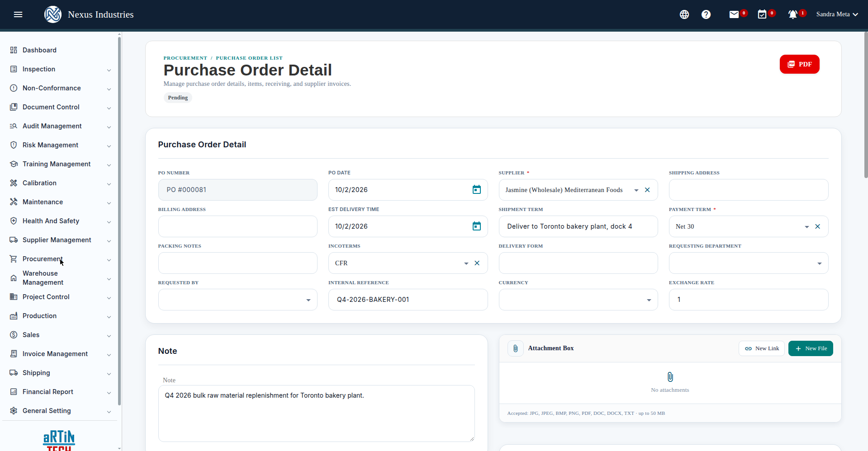This screenshot has height=451, width=868.
Task: Click the Internal Reference field
Action: (408, 300)
